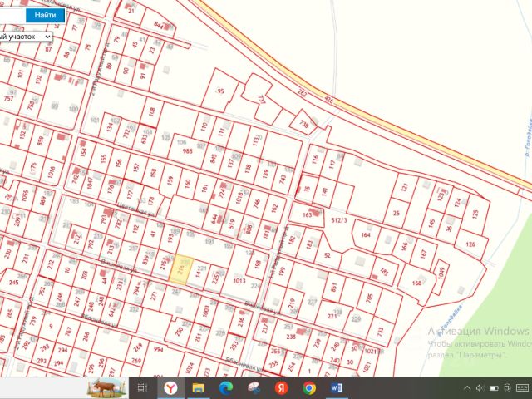532x399 pixels.
Task: Click parcel 1018 on the map
Action: pyautogui.click(x=239, y=198)
